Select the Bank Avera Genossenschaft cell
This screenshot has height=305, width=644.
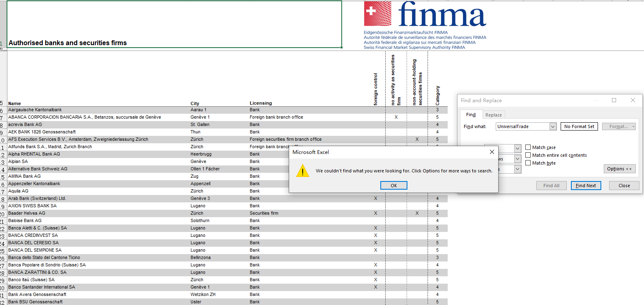pyautogui.click(x=98, y=294)
